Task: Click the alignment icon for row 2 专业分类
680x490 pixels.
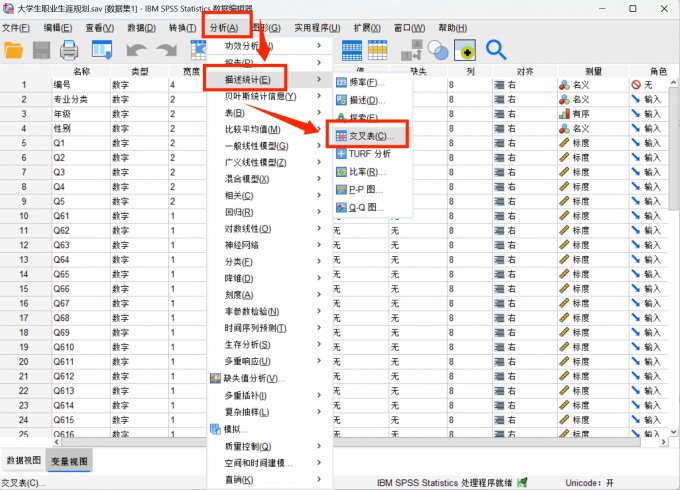Action: pos(500,100)
